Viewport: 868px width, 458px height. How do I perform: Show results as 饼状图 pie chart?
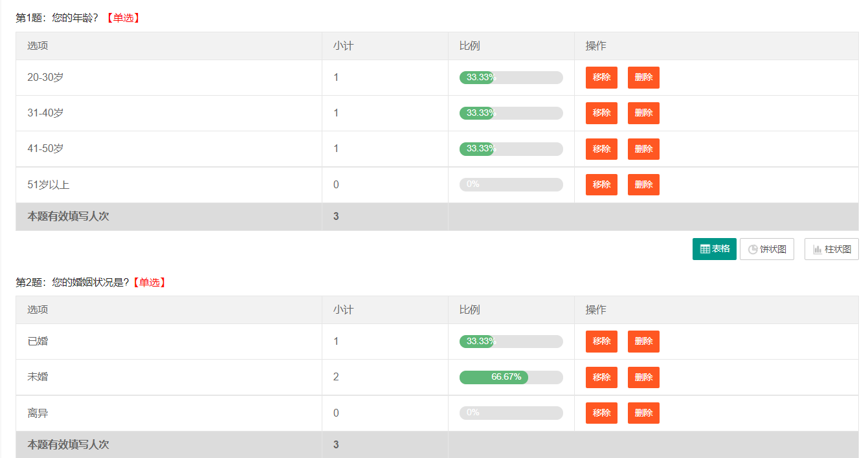pos(766,249)
